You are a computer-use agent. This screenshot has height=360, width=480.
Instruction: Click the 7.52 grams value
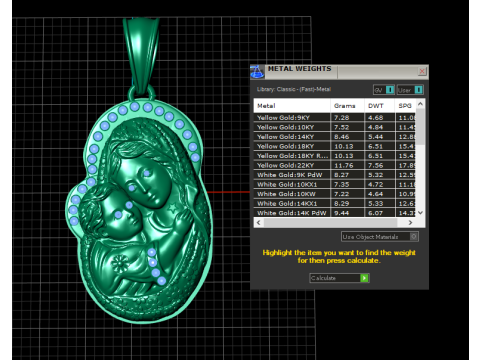(x=342, y=127)
